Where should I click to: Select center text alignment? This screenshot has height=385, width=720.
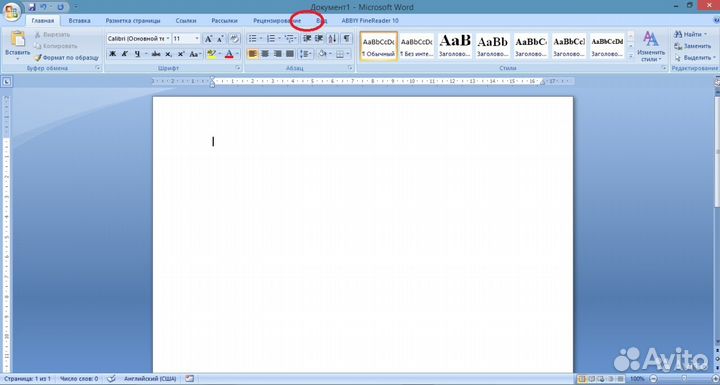pyautogui.click(x=265, y=54)
